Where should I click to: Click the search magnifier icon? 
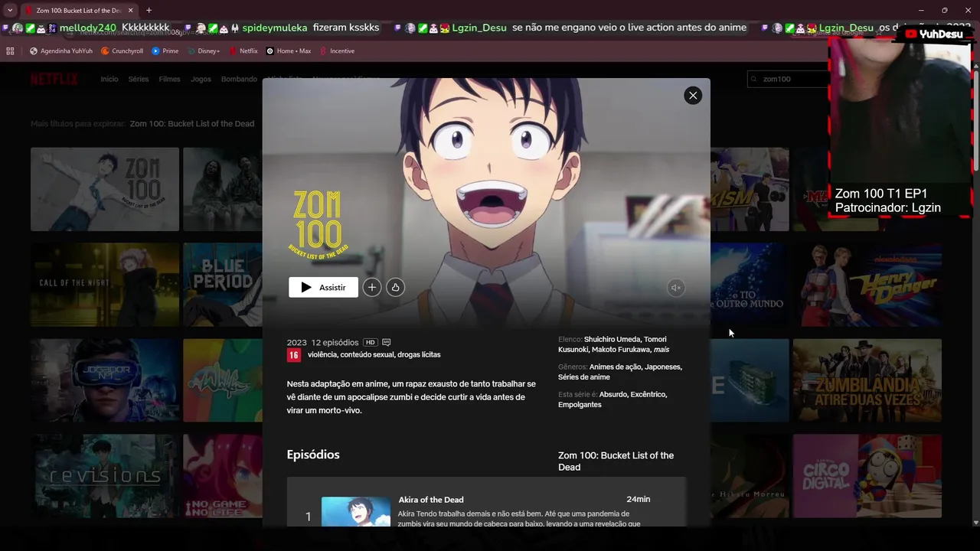click(754, 79)
